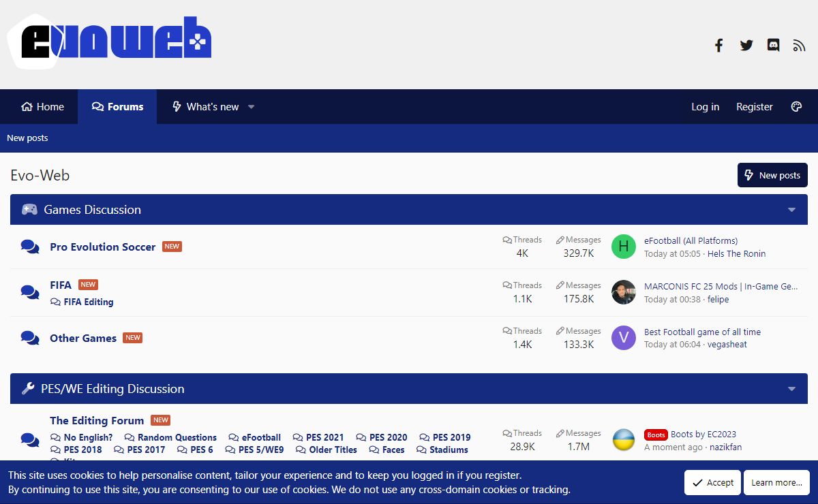Click the Editing Forum chat icon
Screen dimensions: 818x504
tap(30, 440)
